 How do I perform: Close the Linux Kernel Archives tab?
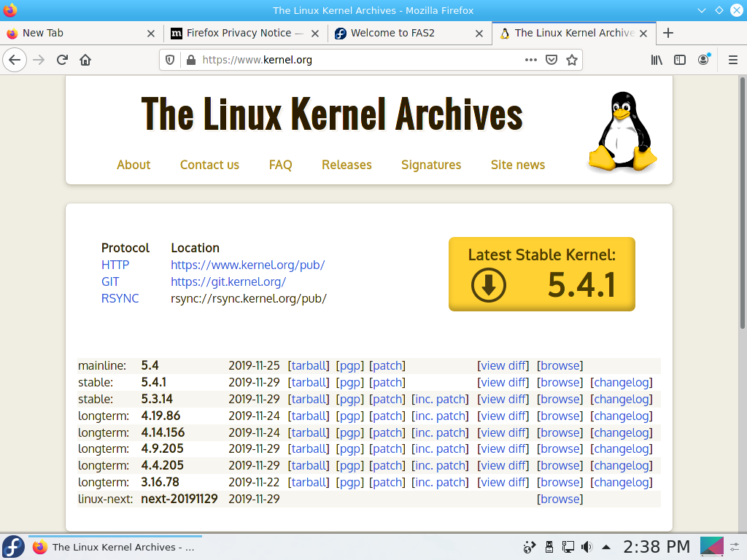click(643, 34)
